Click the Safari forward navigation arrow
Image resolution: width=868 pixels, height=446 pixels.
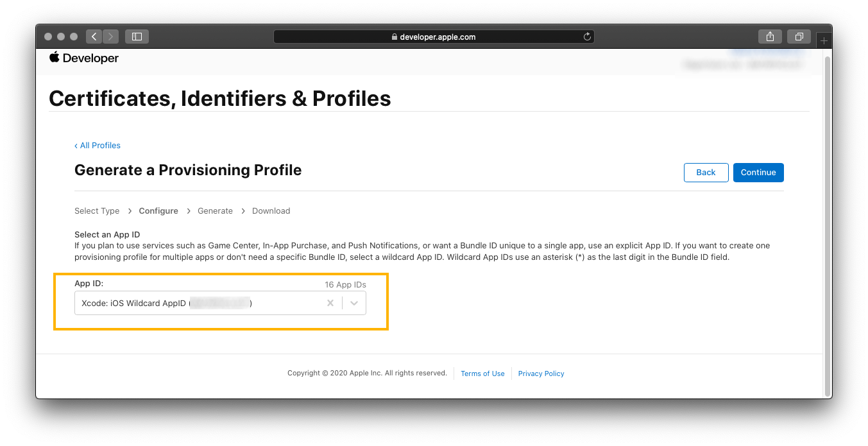click(x=110, y=37)
